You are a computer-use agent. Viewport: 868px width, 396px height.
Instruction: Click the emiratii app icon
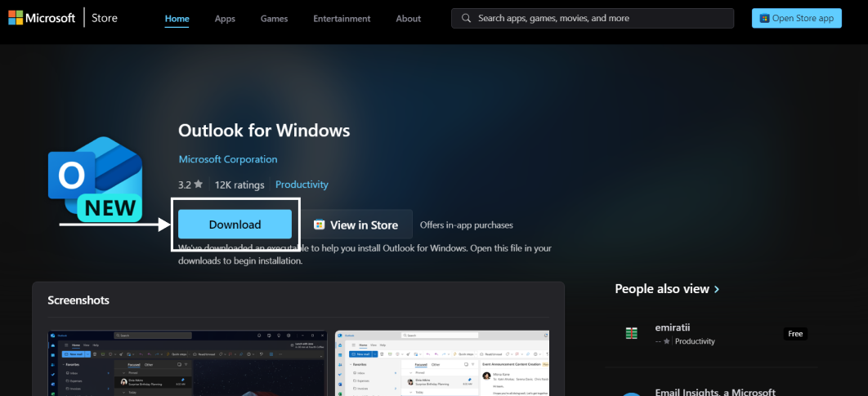(631, 333)
